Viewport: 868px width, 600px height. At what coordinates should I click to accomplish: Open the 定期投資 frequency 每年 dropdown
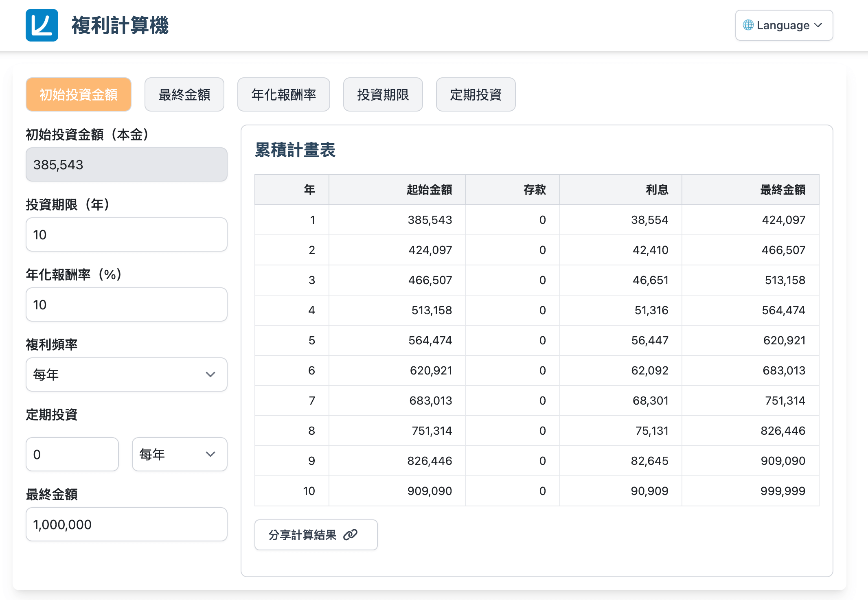point(179,454)
